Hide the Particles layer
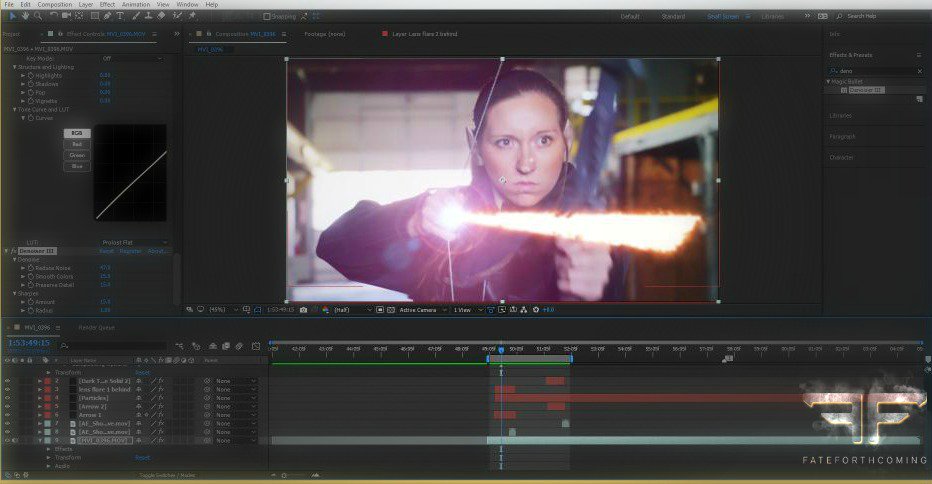 8,398
